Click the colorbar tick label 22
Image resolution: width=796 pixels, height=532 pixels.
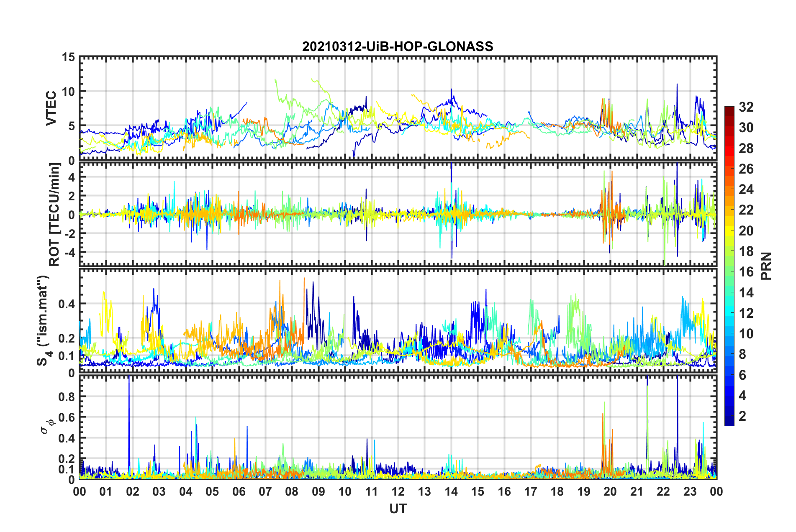pyautogui.click(x=746, y=210)
